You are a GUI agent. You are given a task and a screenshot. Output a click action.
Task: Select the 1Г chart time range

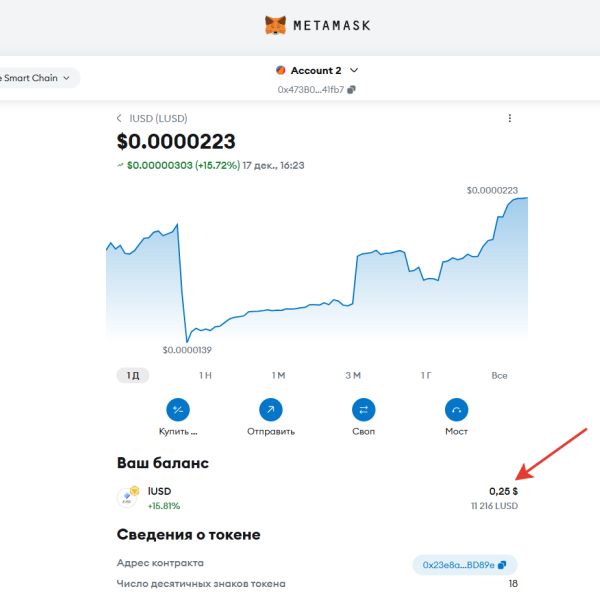pyautogui.click(x=426, y=375)
